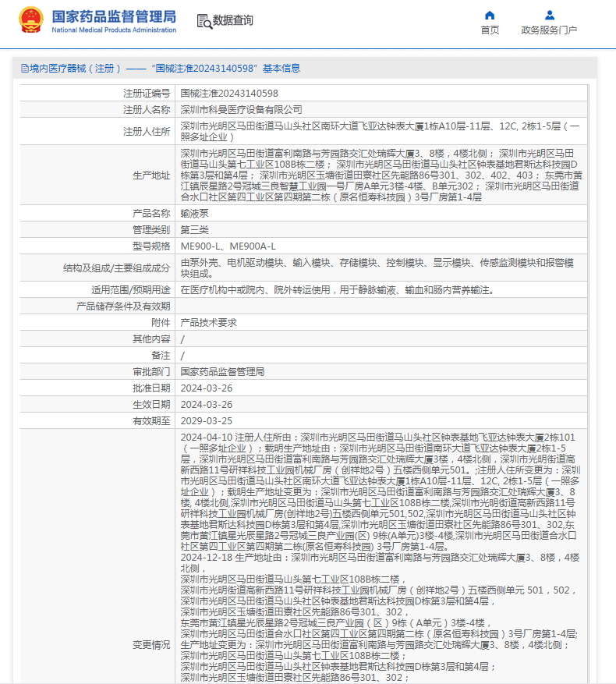
Task: Click the 适用范围/预期用途 label
Action: [130, 290]
